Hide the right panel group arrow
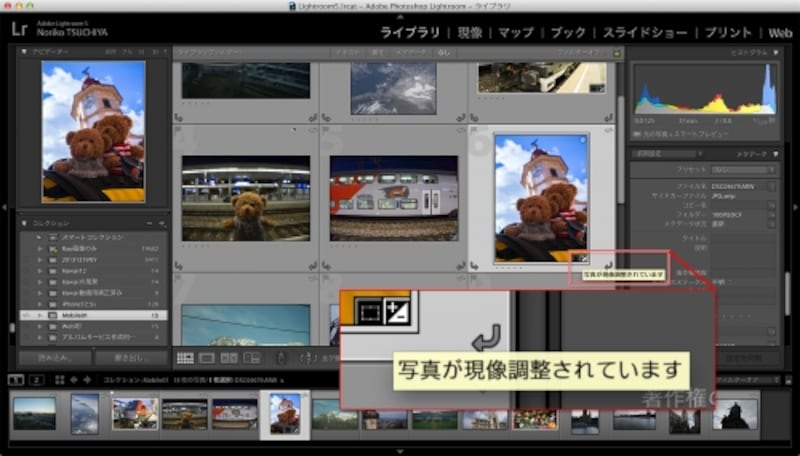The image size is (800, 456). click(x=796, y=207)
